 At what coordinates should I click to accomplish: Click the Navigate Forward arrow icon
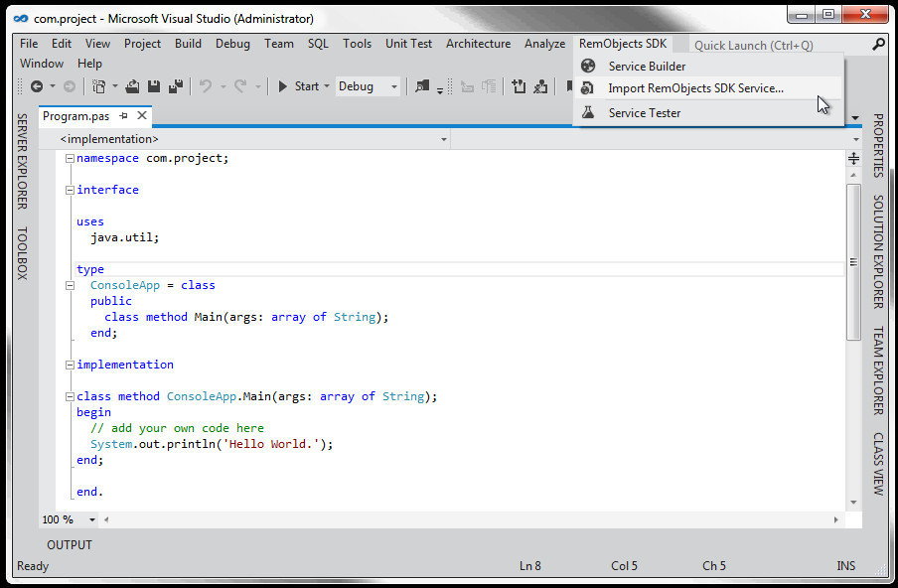[70, 86]
